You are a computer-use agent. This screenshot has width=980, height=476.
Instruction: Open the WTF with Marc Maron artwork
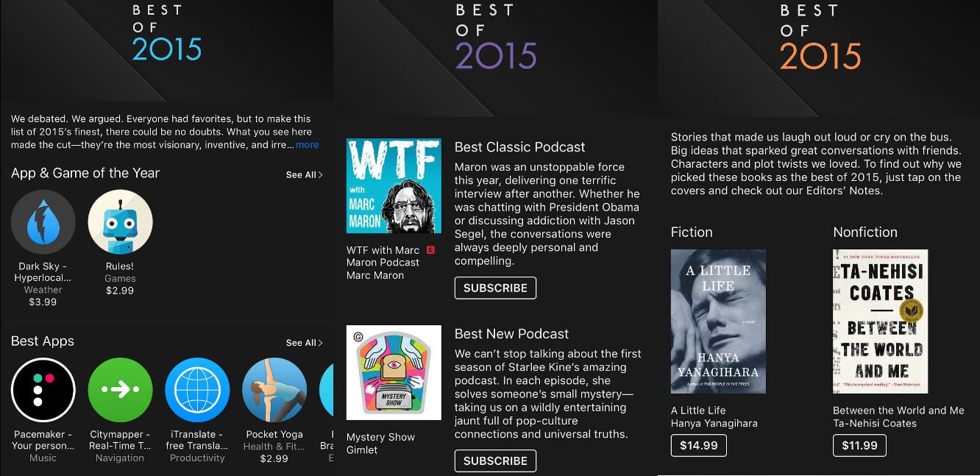coord(394,185)
